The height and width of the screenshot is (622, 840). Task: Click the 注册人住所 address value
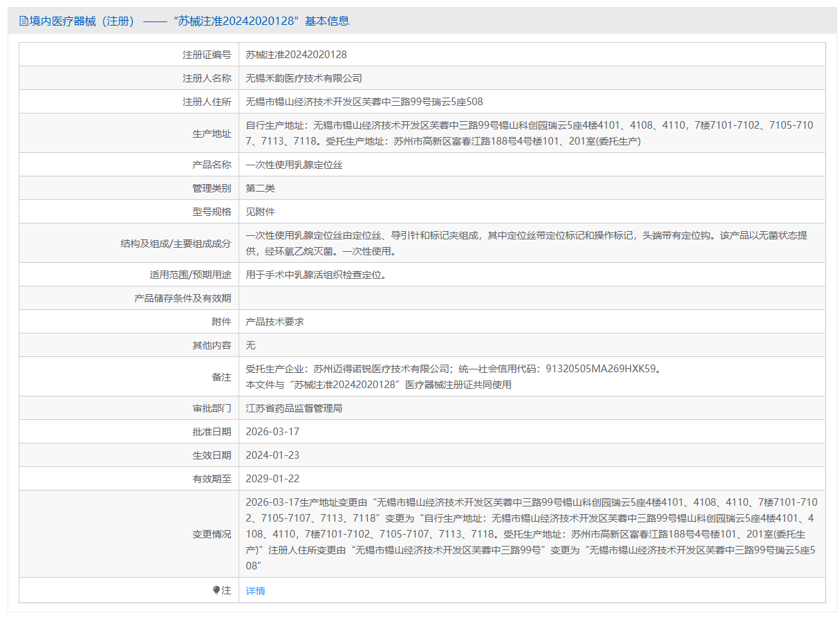(x=364, y=102)
